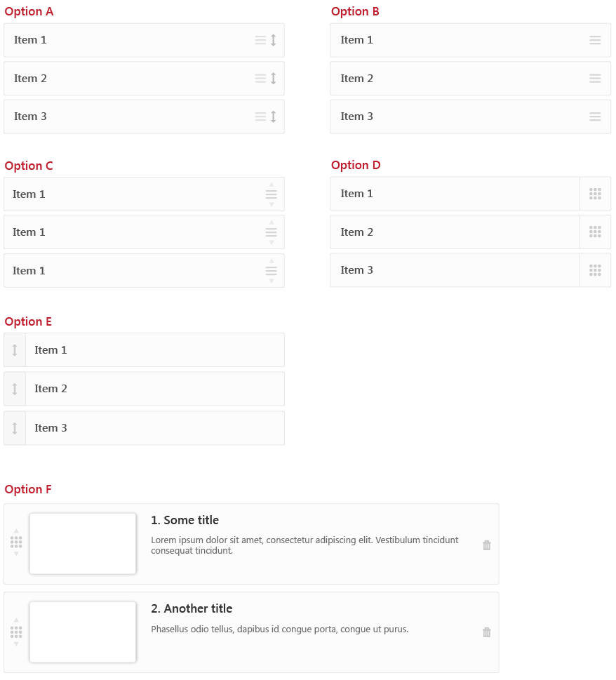The width and height of the screenshot is (616, 680).
Task: Click the thumbnail image on the Another title card
Action: point(82,632)
